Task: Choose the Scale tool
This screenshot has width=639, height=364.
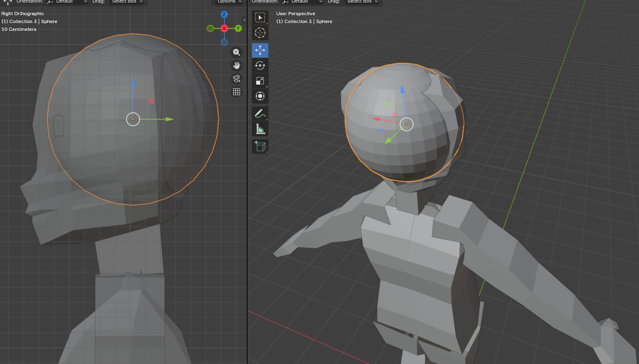Action: 260,81
